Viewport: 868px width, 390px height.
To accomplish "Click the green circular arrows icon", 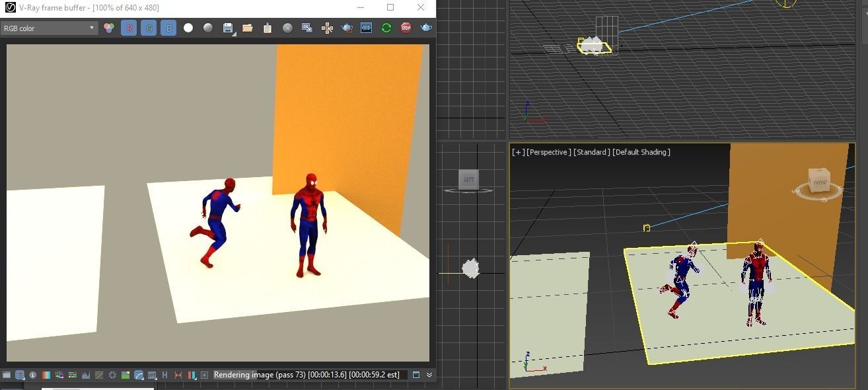I will [x=386, y=28].
